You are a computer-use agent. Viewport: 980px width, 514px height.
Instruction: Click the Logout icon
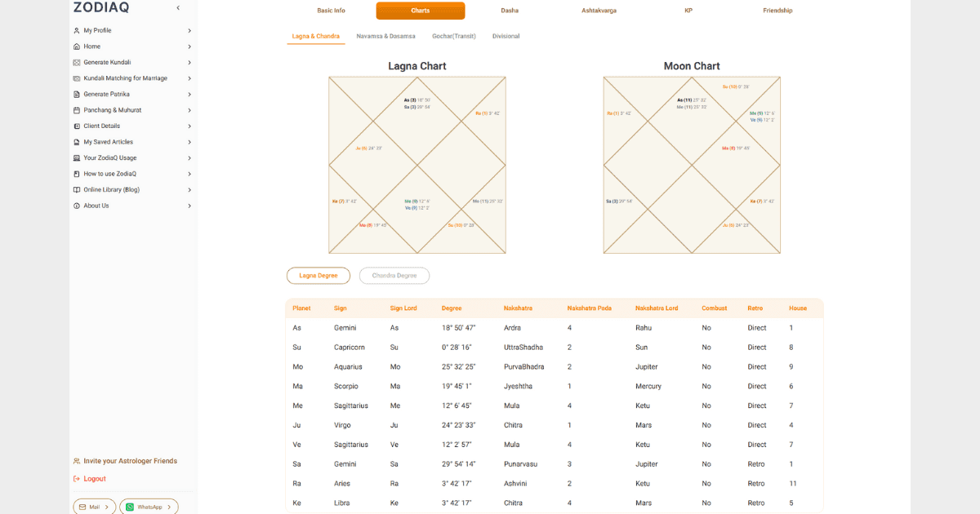(x=77, y=479)
